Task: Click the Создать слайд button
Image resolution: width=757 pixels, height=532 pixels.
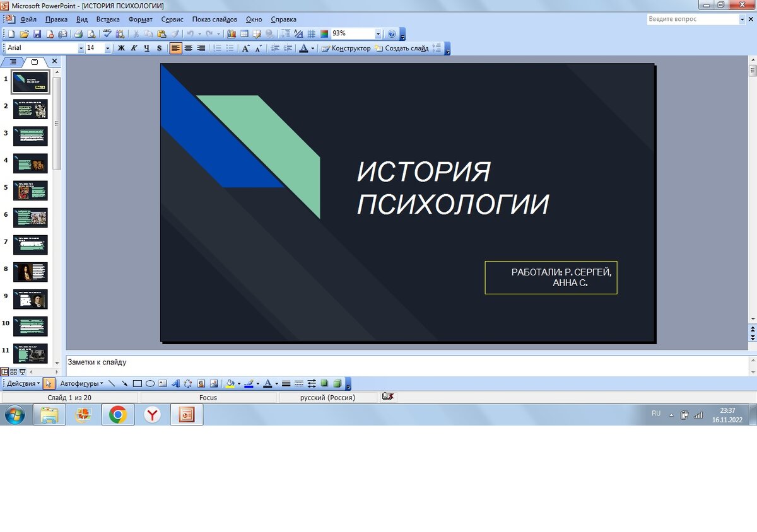Action: (x=402, y=48)
